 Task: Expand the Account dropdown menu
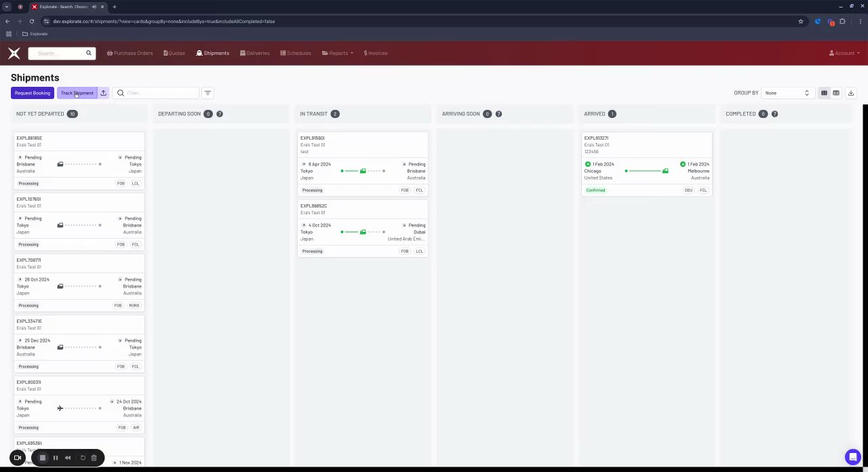point(844,53)
